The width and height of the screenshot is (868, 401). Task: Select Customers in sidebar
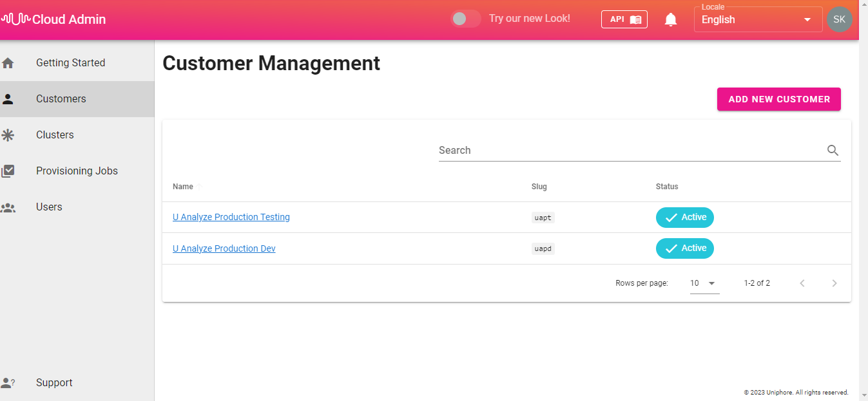coord(77,99)
